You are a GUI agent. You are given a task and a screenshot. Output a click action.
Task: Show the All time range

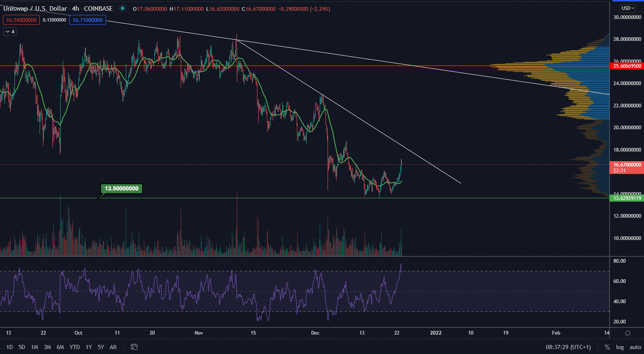click(113, 347)
